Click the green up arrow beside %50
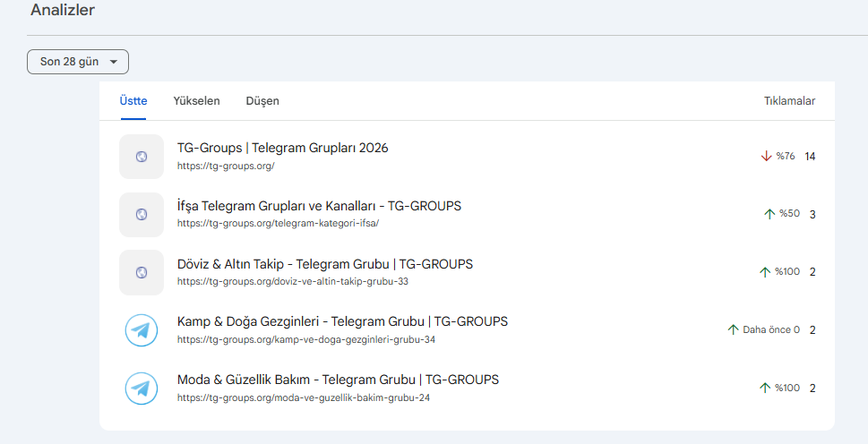The height and width of the screenshot is (444, 868). [x=769, y=214]
